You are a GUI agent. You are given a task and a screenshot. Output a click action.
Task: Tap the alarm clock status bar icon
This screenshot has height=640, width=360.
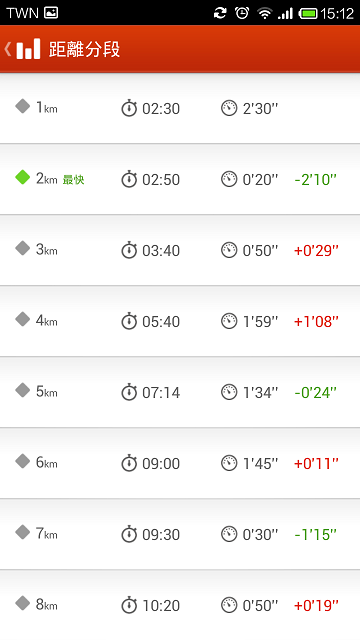point(242,13)
